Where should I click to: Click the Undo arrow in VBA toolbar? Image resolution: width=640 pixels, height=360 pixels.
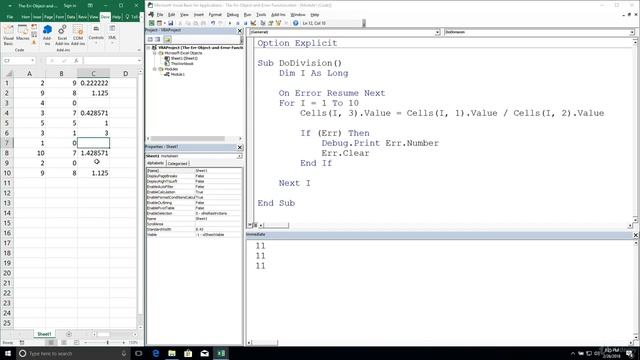[x=213, y=23]
